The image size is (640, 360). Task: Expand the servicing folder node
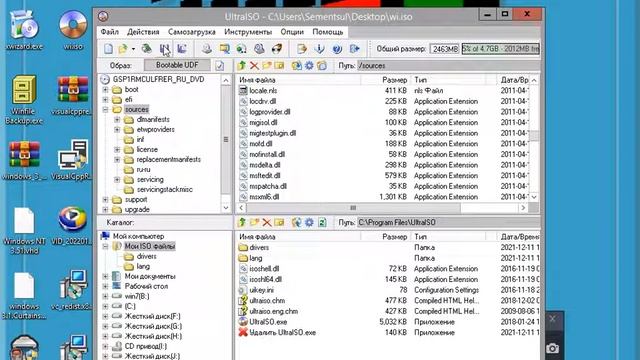(117, 179)
